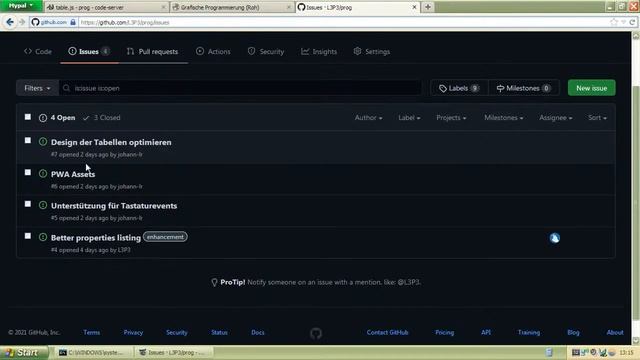
Task: Show the 4 Open issues
Action: 57,118
